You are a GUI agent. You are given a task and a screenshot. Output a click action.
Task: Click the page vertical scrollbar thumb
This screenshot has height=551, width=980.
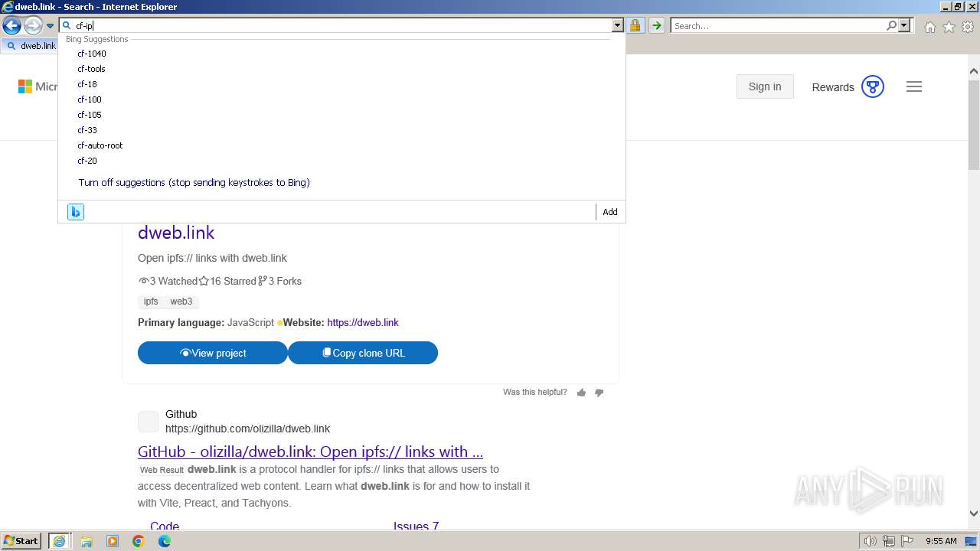[974, 126]
